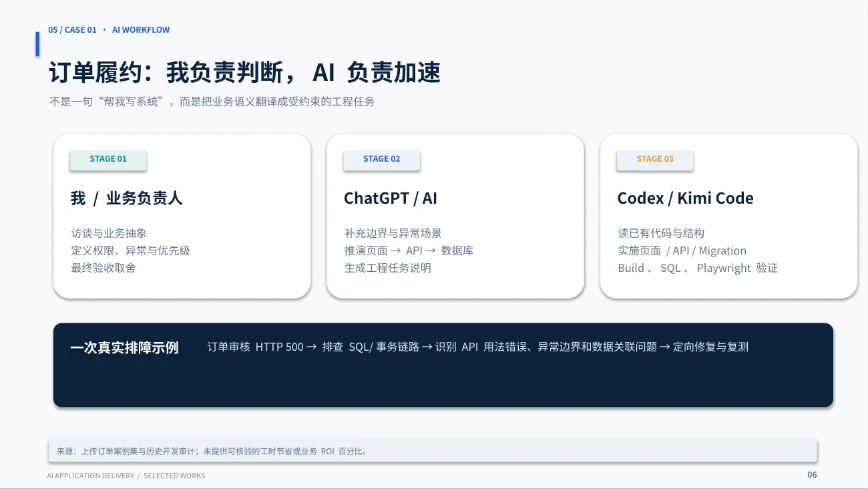Click the line Build、SQL、Playwright 验证
The image size is (868, 489).
[698, 268]
